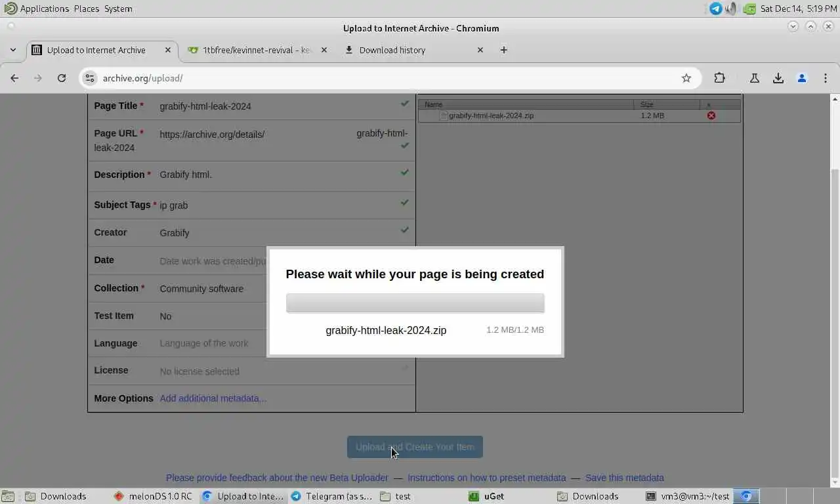Viewport: 840px width, 504px height.
Task: Click the upload progress bar
Action: [x=415, y=303]
